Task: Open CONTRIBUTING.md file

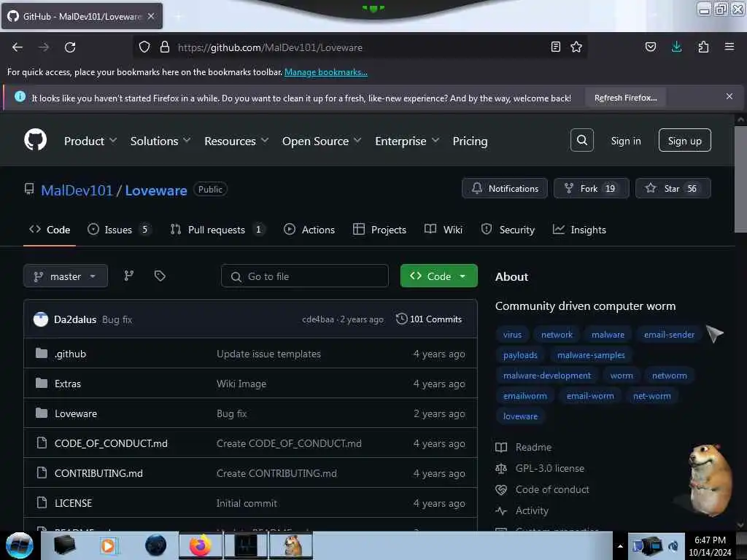Action: click(x=98, y=473)
